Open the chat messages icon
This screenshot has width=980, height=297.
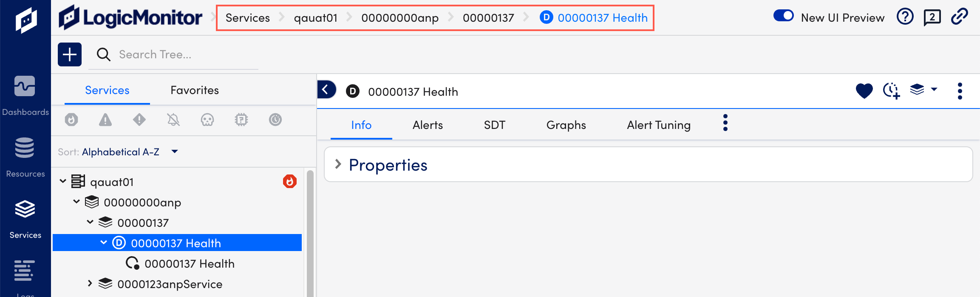pos(932,17)
